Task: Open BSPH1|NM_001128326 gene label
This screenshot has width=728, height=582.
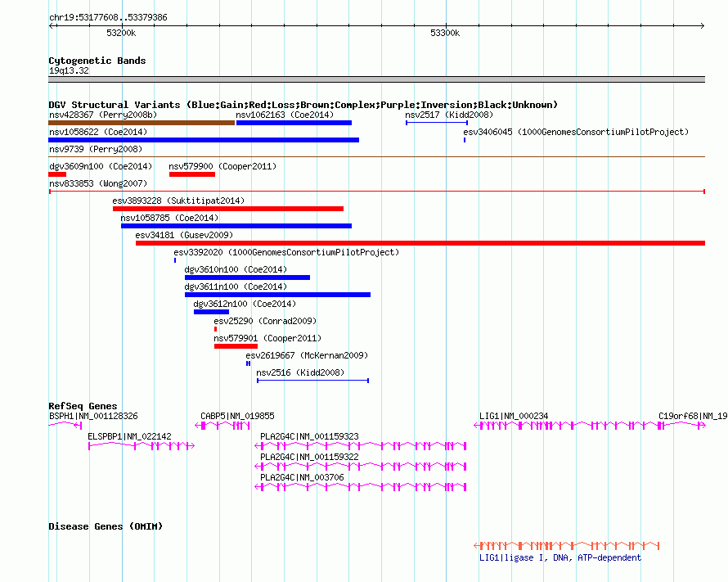Action: (x=93, y=416)
